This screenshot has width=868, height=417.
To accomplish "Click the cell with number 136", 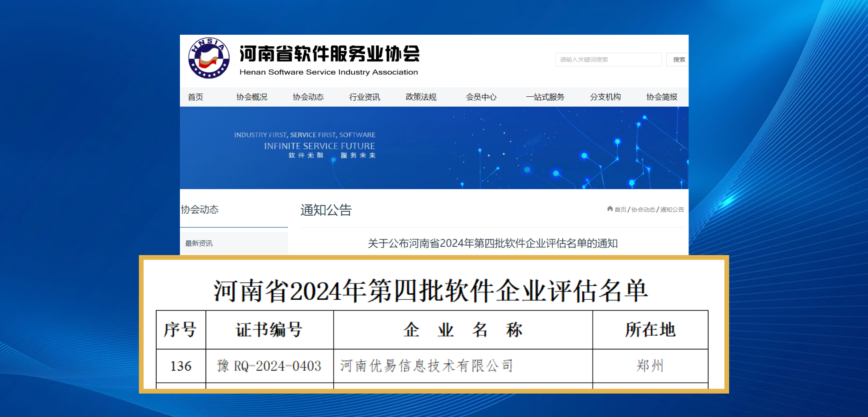I will 181,366.
